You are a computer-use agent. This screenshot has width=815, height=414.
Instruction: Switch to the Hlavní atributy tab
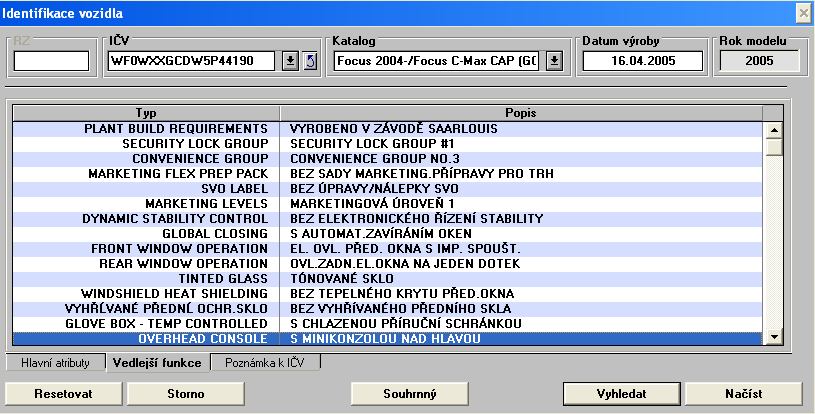tap(56, 363)
